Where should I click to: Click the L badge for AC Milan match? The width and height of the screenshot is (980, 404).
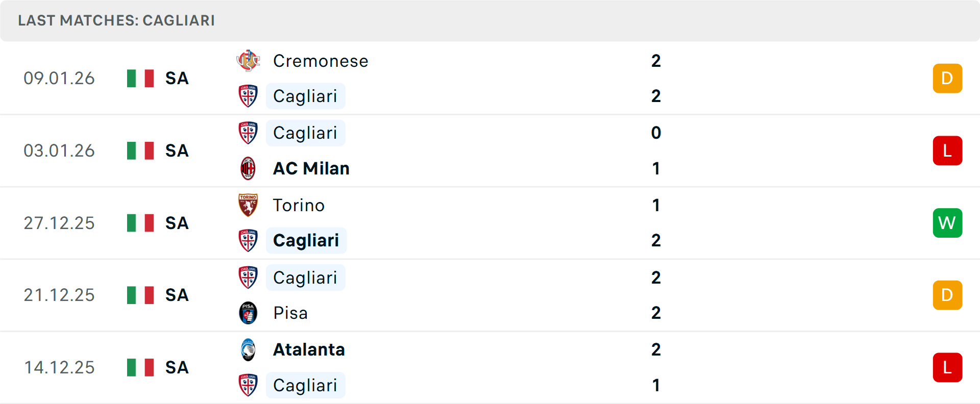(x=947, y=150)
